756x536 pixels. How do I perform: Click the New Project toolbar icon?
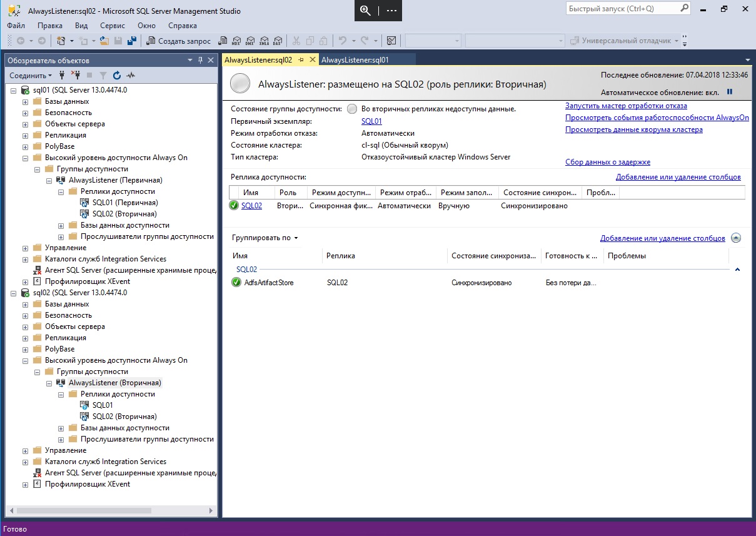(x=61, y=41)
